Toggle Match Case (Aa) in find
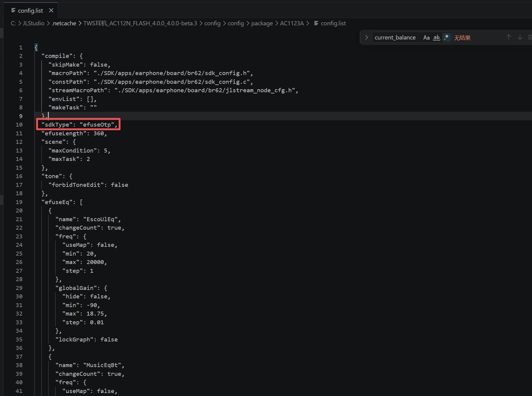The image size is (532, 396). 426,37
